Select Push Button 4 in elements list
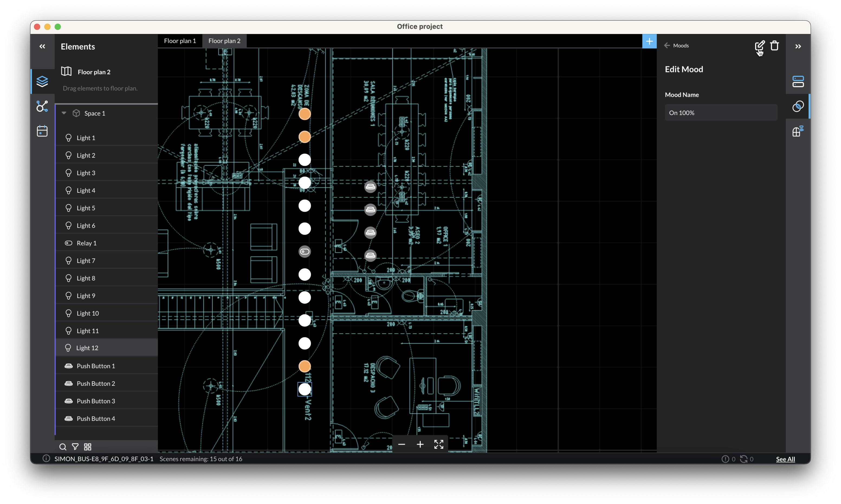 point(107,418)
